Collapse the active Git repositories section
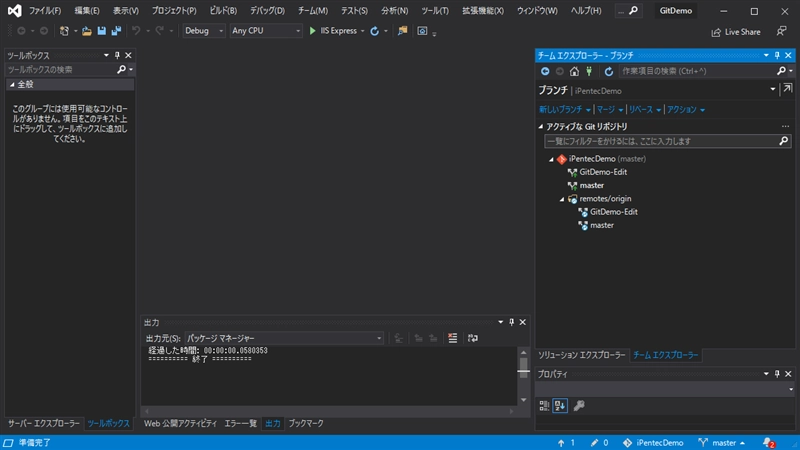Image resolution: width=800 pixels, height=450 pixels. tap(541, 126)
